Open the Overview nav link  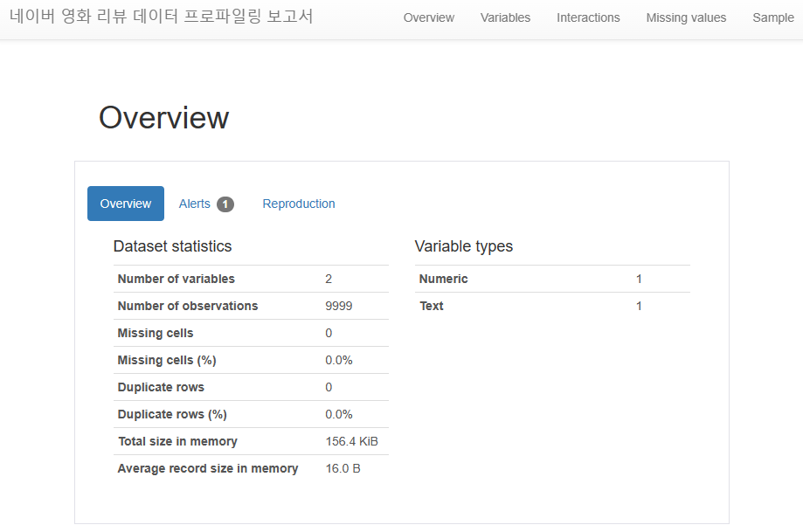pyautogui.click(x=429, y=18)
